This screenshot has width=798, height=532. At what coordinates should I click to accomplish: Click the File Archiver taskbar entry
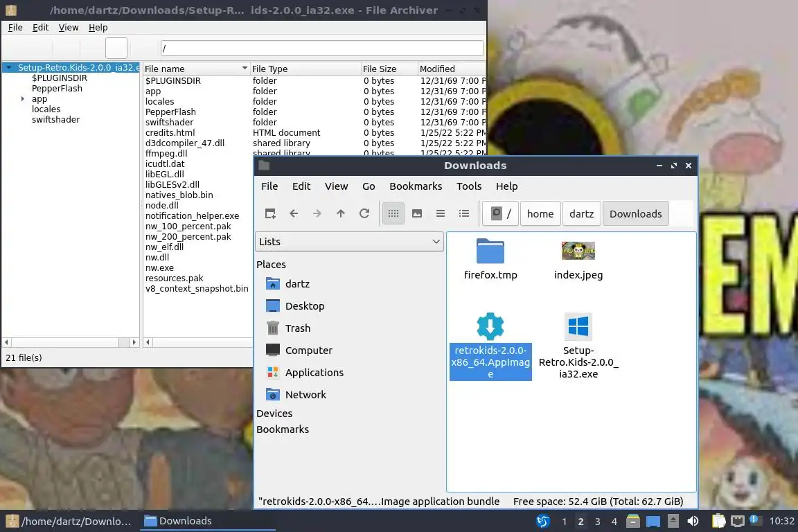[70, 521]
